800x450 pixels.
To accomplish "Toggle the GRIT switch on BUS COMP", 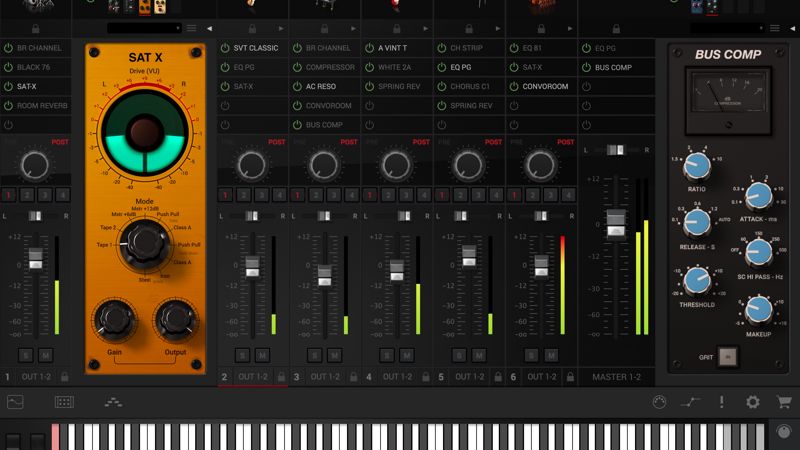I will (728, 357).
